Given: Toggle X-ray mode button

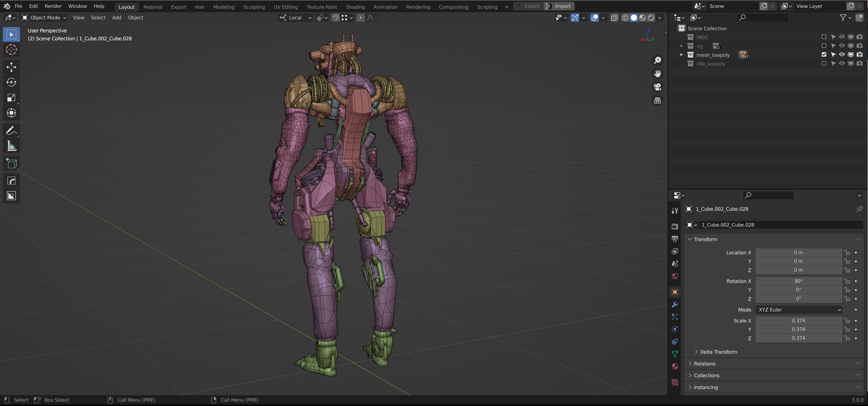Looking at the screenshot, I should point(614,18).
